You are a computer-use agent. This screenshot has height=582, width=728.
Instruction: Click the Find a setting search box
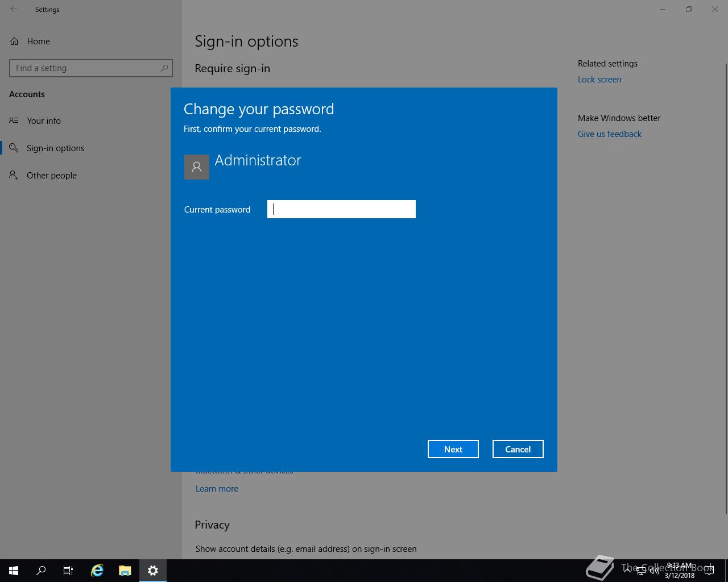point(91,68)
